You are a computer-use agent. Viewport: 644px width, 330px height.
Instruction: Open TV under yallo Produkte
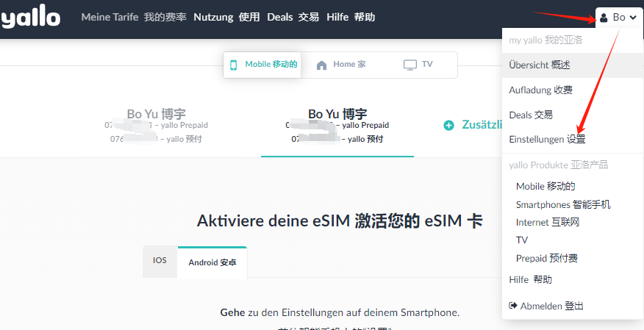[x=522, y=240]
